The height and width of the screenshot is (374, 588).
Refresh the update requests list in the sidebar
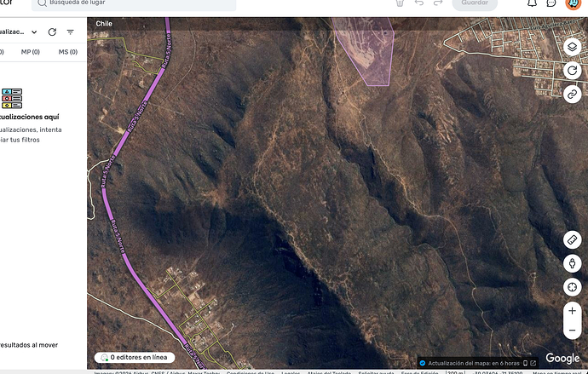click(x=52, y=32)
